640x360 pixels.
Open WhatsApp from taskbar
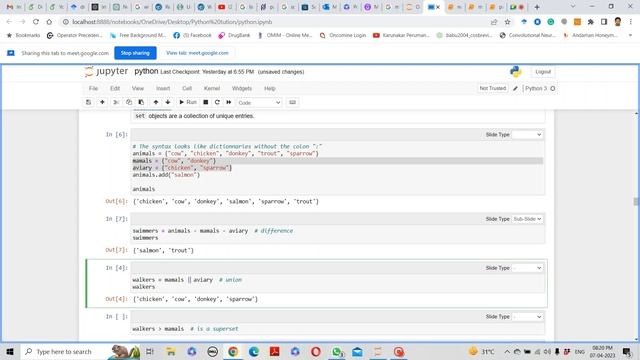337,351
